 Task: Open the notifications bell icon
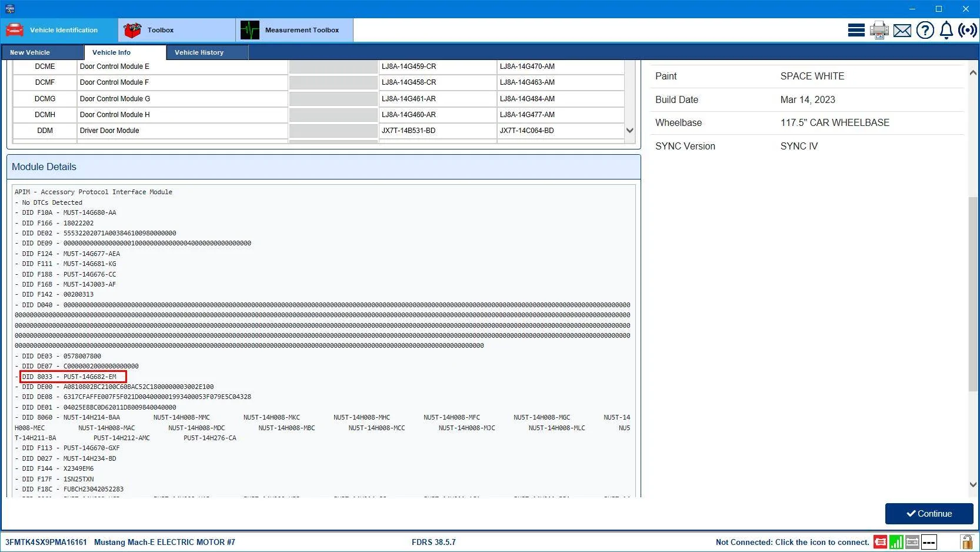click(946, 30)
